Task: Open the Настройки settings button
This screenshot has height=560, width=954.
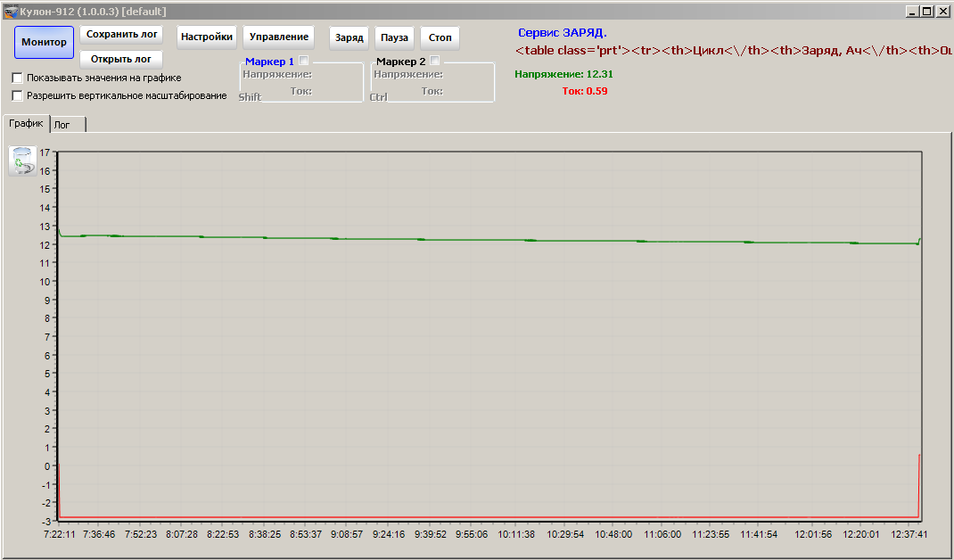Action: click(207, 37)
